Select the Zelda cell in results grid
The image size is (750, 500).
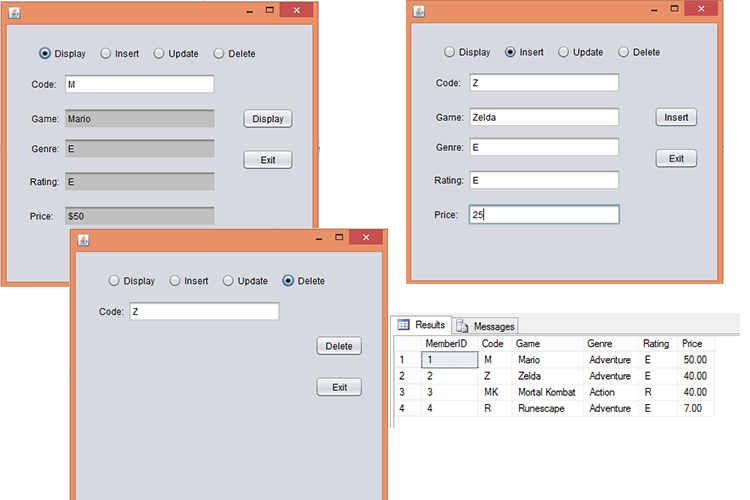click(547, 376)
